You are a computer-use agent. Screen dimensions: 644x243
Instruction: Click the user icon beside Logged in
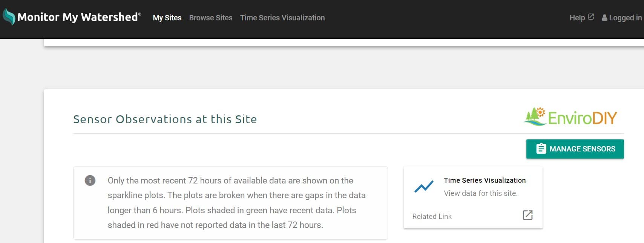pos(604,17)
